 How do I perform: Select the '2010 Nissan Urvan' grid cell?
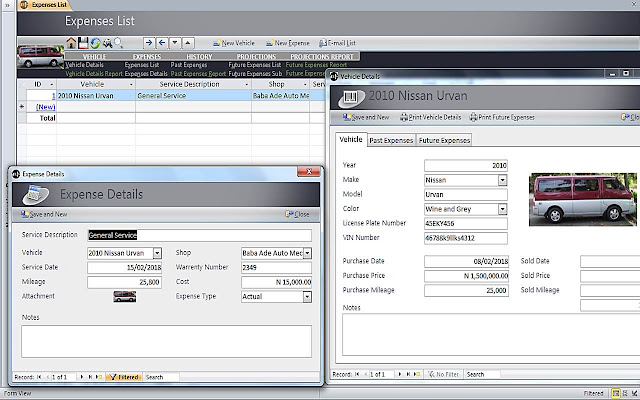pos(96,96)
